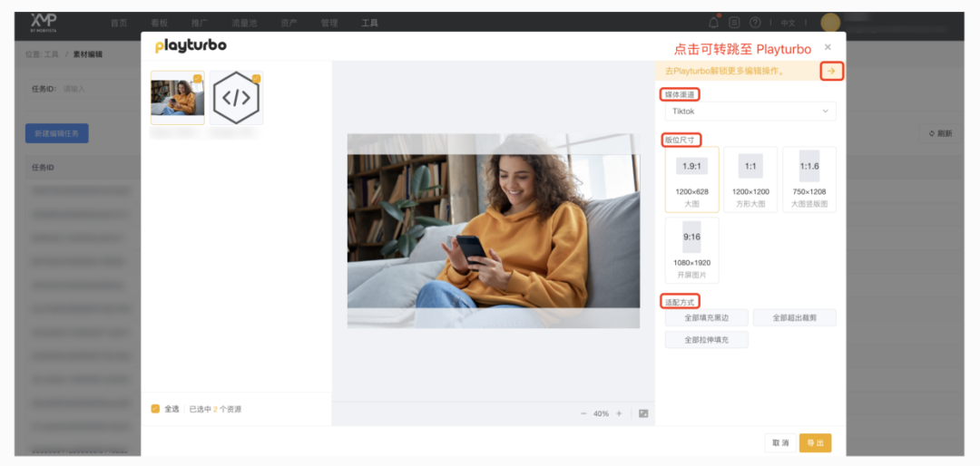980x466 pixels.
Task: Select the photo asset thumbnail
Action: (178, 97)
